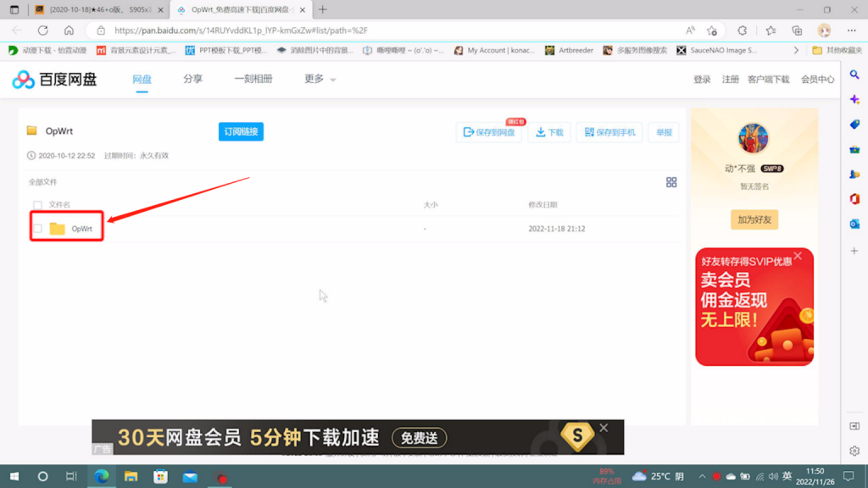
Task: Select the OpWrt Baidu Netdisk browser tab
Action: pos(242,10)
